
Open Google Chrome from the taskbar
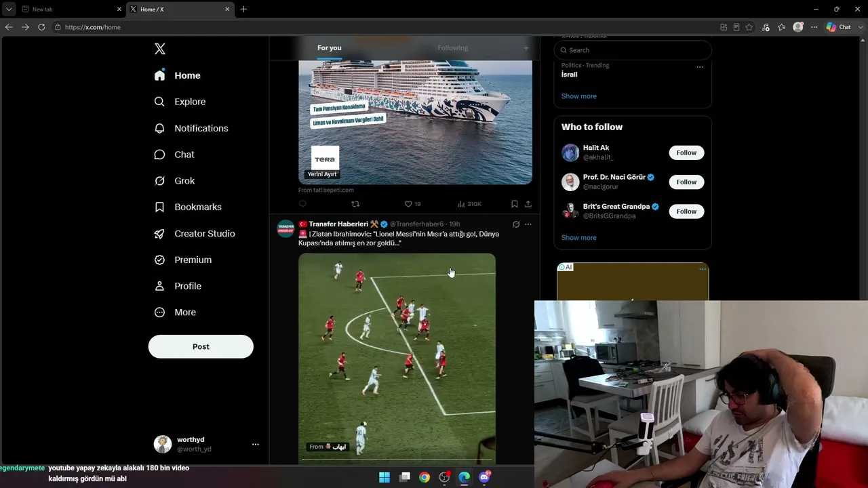pos(425,477)
